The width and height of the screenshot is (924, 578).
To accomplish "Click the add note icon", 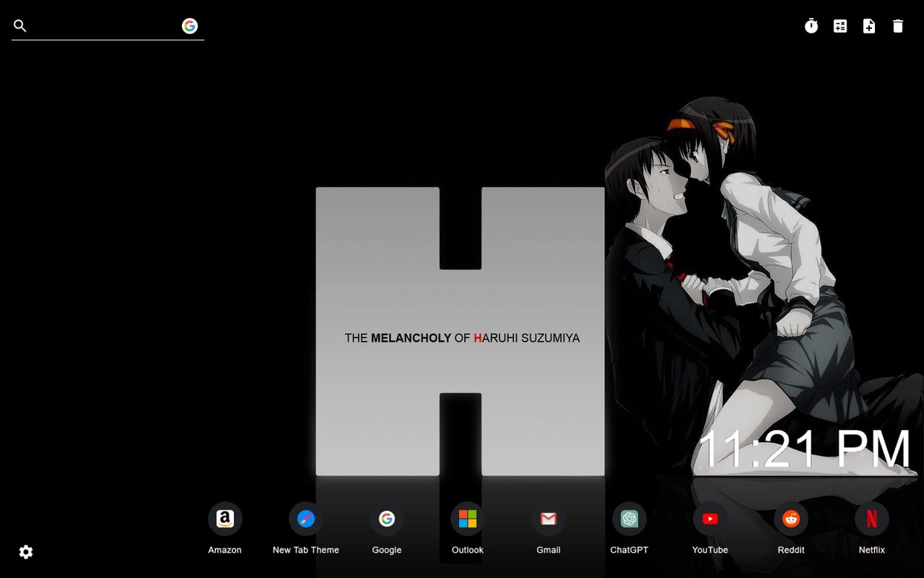I will (869, 26).
